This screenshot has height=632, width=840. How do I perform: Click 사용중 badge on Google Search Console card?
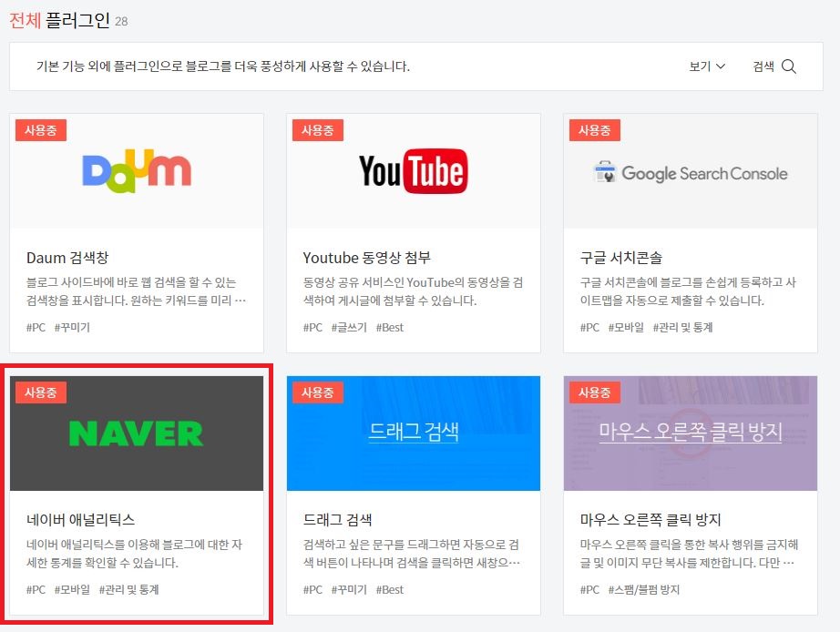tap(595, 130)
